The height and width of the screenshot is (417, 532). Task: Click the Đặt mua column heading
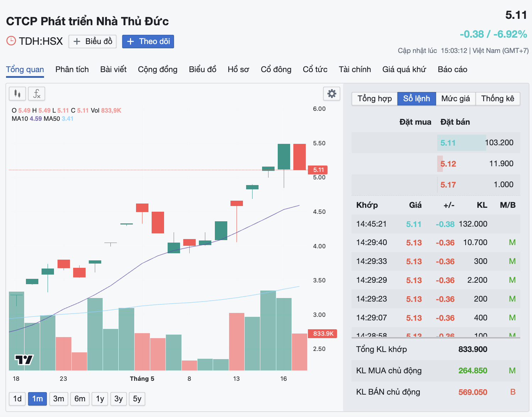(415, 122)
